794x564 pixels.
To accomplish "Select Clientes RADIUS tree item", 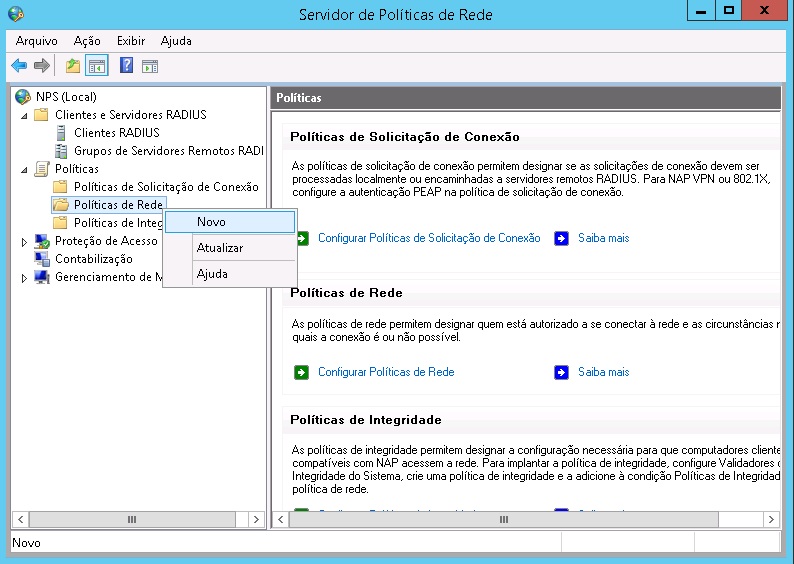I will [x=116, y=133].
